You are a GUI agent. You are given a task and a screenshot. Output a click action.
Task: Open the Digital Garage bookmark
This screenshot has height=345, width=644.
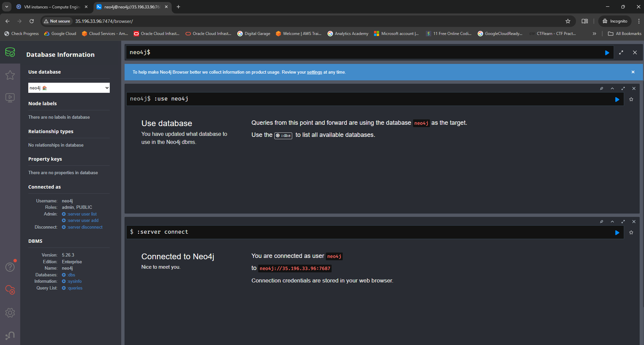[x=254, y=34]
